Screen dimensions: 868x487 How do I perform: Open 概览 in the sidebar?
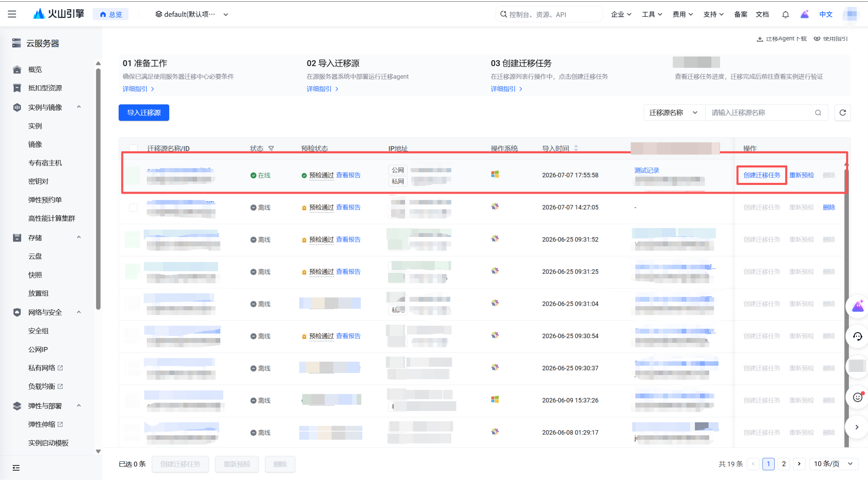(35, 70)
